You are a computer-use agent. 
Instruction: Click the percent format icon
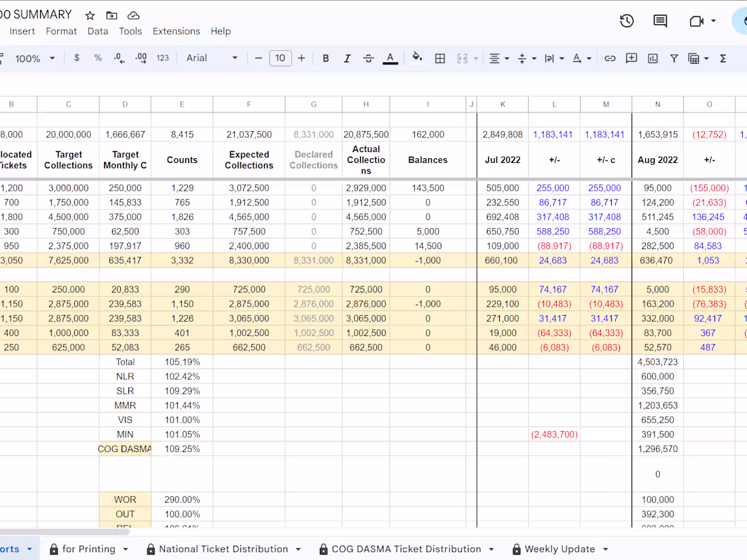coord(97,58)
